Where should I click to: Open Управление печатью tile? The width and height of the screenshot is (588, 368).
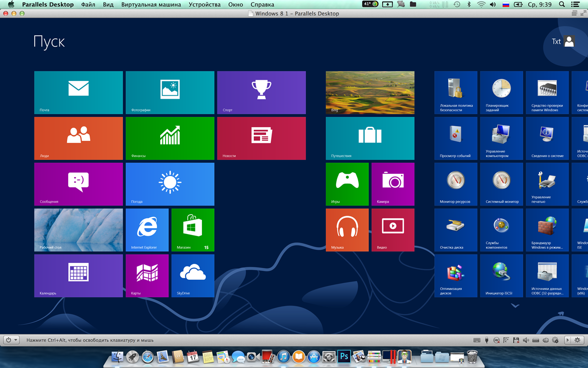[x=547, y=184]
